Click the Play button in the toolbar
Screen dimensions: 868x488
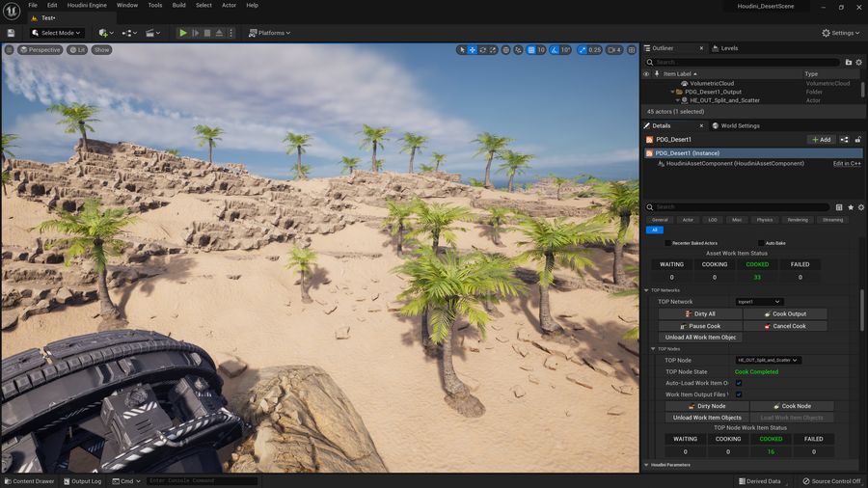tap(183, 33)
